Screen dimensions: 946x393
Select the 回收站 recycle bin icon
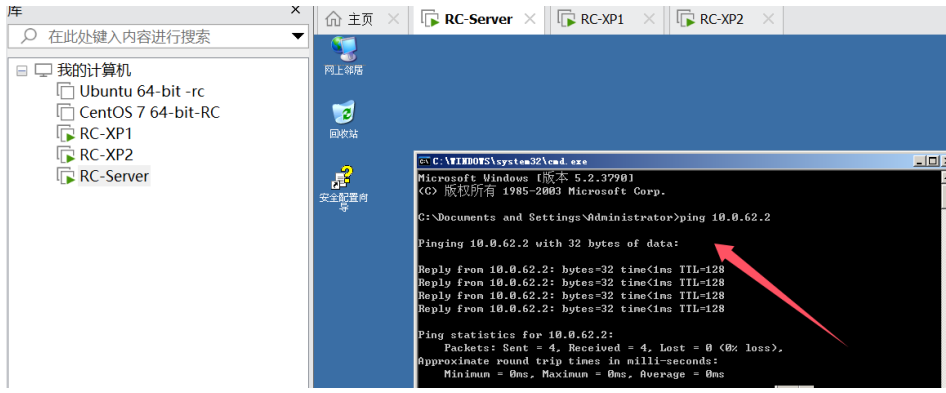pos(343,120)
